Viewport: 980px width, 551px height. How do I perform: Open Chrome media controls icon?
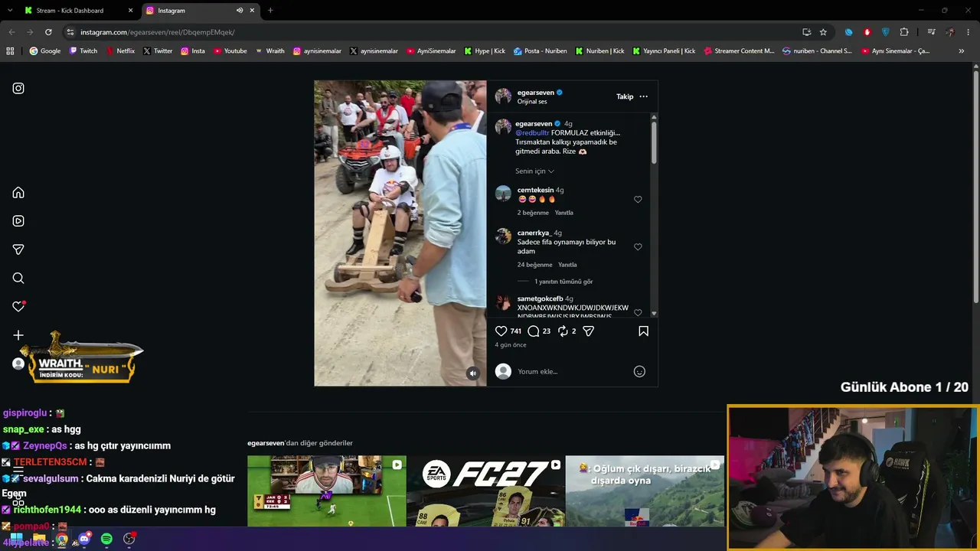(x=931, y=32)
